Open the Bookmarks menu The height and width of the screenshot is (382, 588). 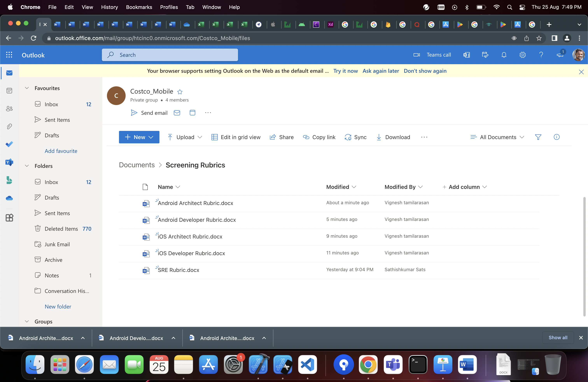click(x=139, y=7)
